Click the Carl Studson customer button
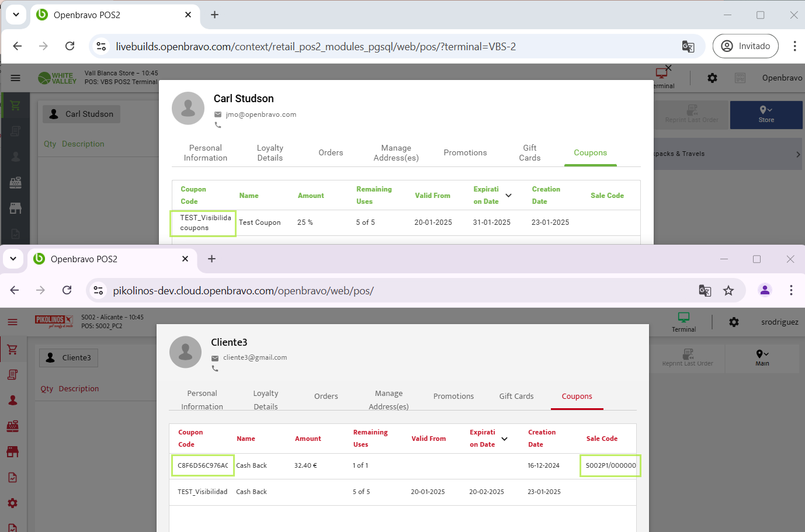Viewport: 805px width, 532px height. pos(82,114)
